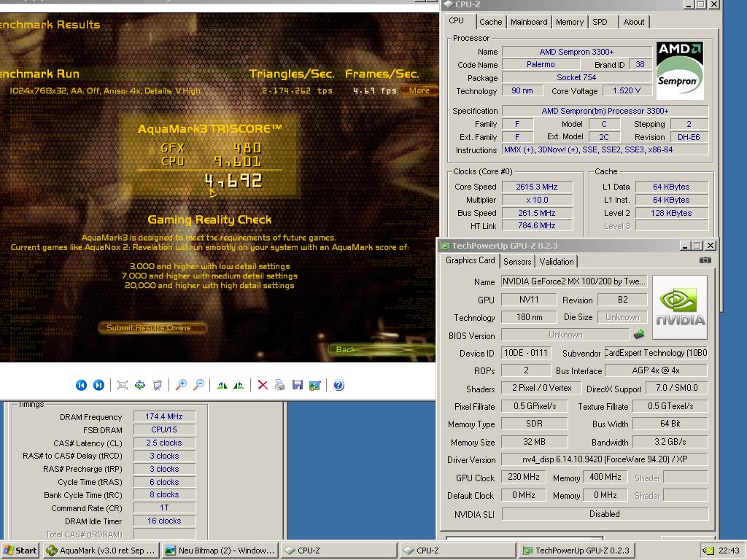The width and height of the screenshot is (747, 560).
Task: Click the NVIDIA logo in GPU-Z
Action: pos(680,307)
